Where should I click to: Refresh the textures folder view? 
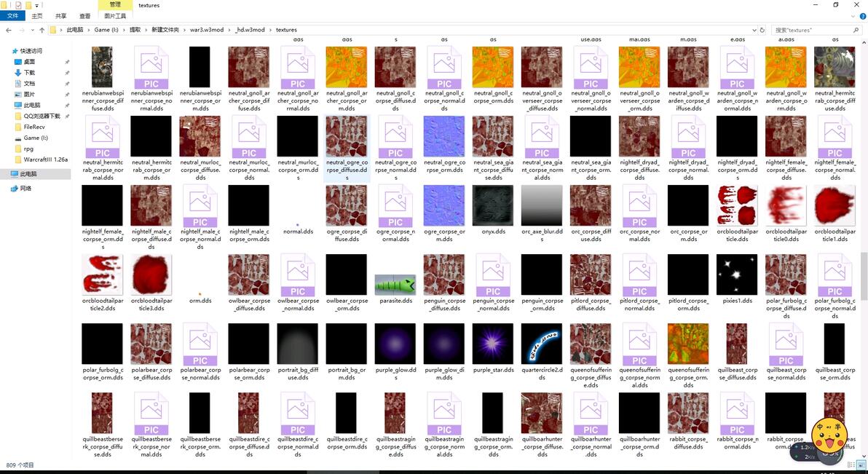tap(762, 30)
